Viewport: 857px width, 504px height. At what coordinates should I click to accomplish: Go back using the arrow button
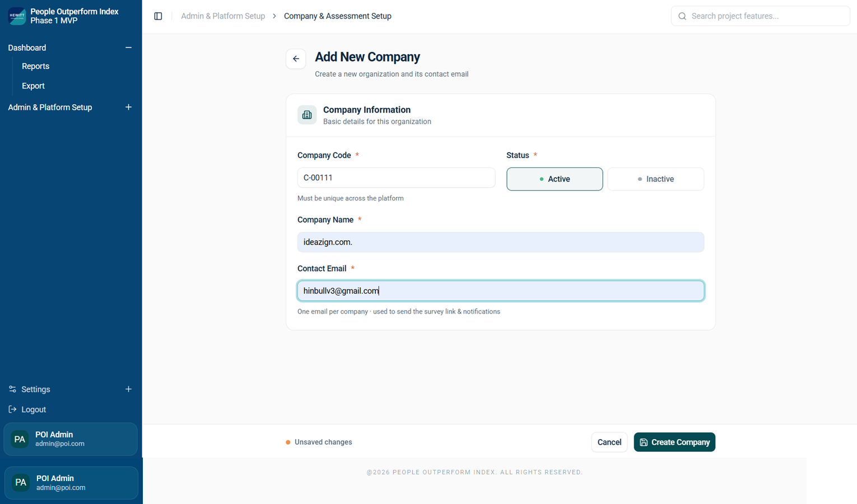[296, 59]
